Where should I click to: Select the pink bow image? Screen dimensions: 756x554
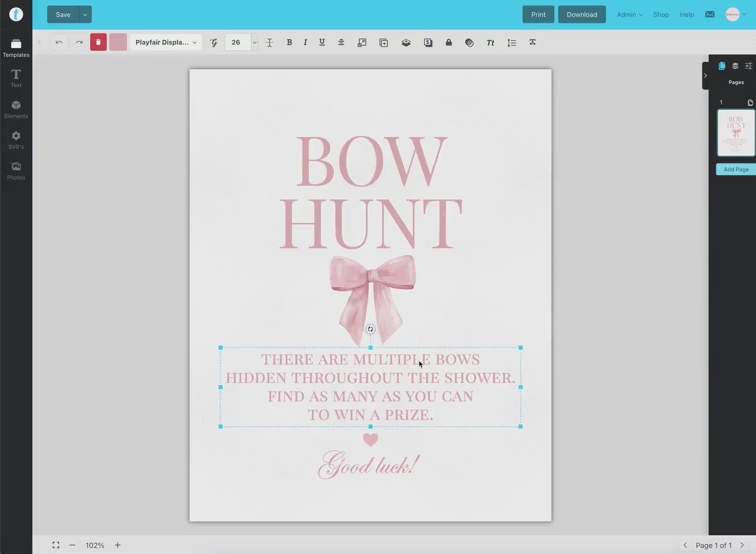tap(372, 300)
